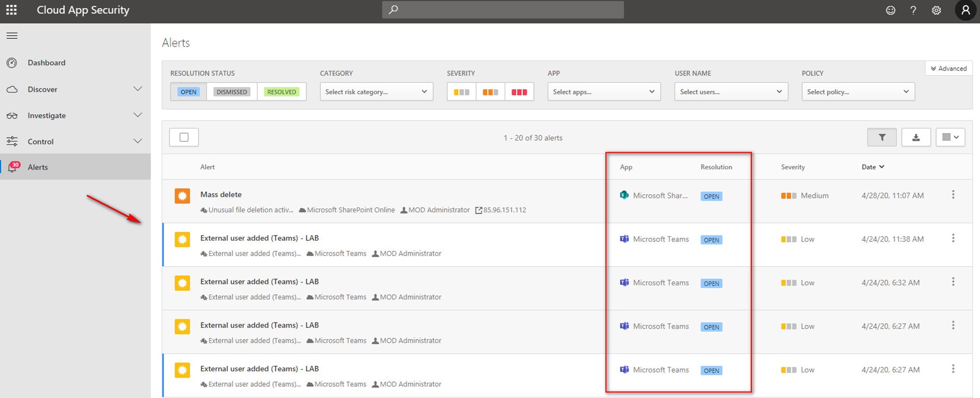Toggle the high severity filter
980x398 pixels.
pyautogui.click(x=519, y=92)
